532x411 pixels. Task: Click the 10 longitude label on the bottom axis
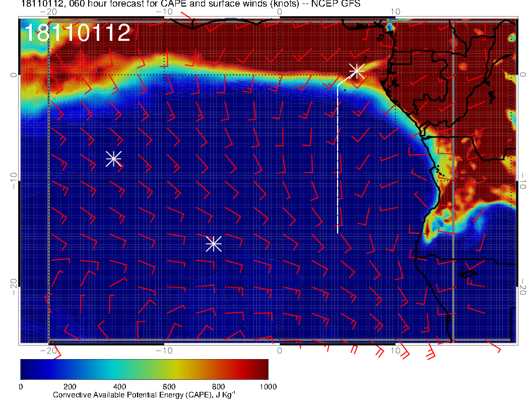(x=395, y=351)
